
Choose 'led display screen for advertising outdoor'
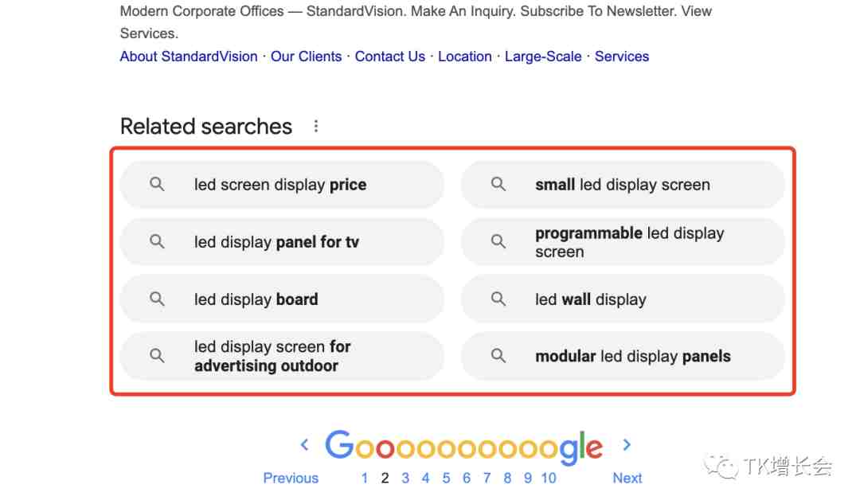click(272, 356)
